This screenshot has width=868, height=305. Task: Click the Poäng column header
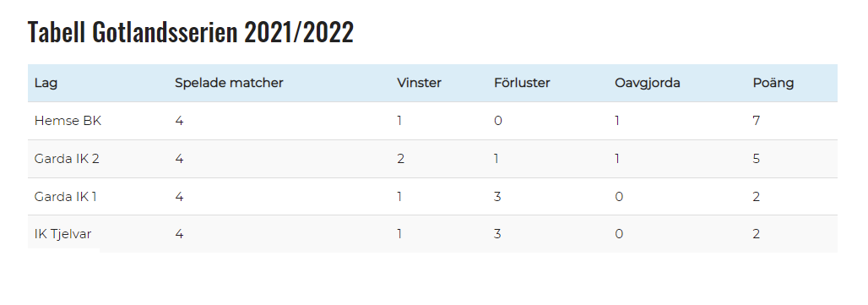pos(773,83)
